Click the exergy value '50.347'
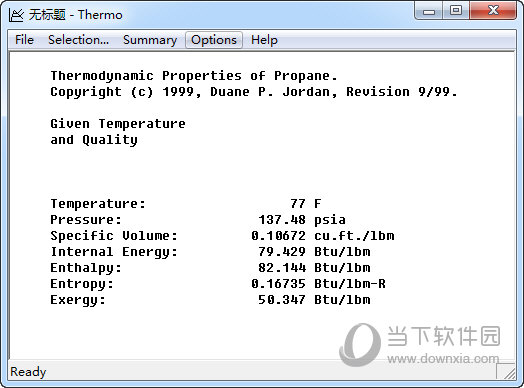The image size is (524, 388). pyautogui.click(x=282, y=300)
